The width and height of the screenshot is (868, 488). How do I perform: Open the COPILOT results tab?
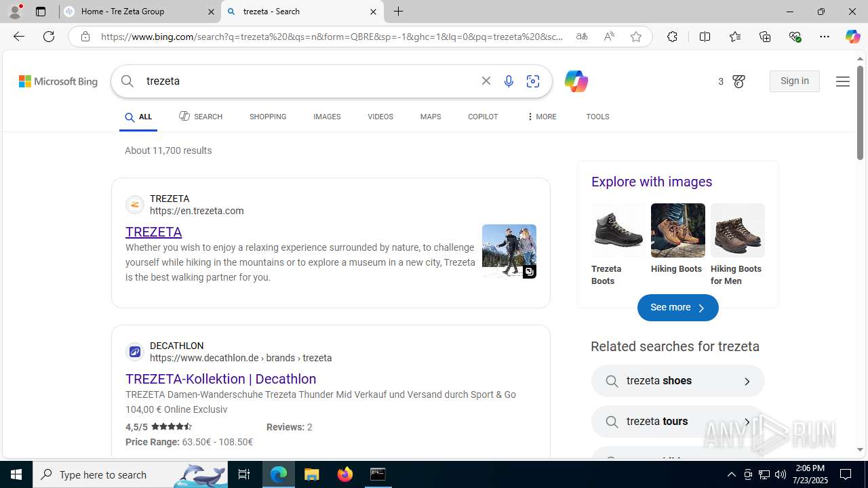[x=483, y=117]
